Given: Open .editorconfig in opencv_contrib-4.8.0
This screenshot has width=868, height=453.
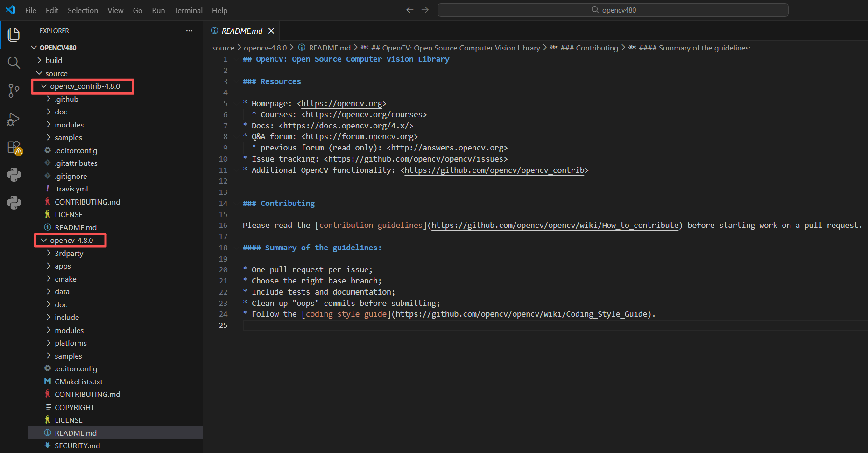Looking at the screenshot, I should click(x=115, y=150).
